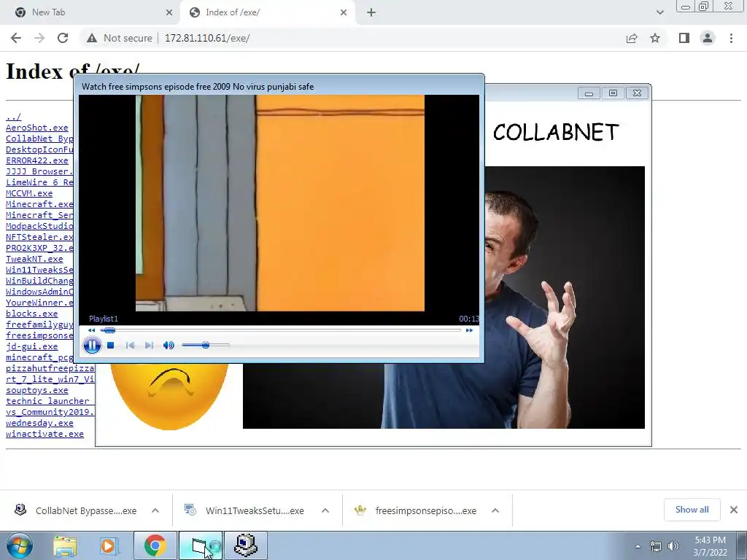Open Windows Media Player taskbar icon
This screenshot has width=747, height=560.
coord(108,546)
